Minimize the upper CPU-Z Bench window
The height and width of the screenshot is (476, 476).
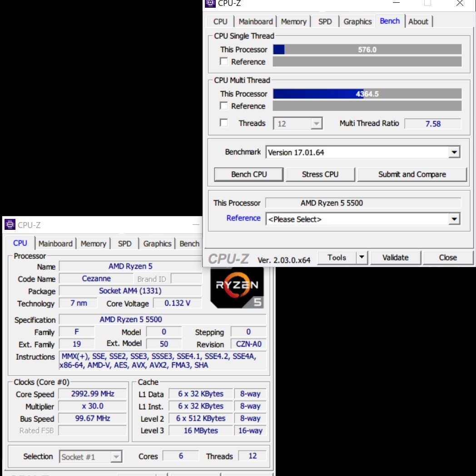396,3
